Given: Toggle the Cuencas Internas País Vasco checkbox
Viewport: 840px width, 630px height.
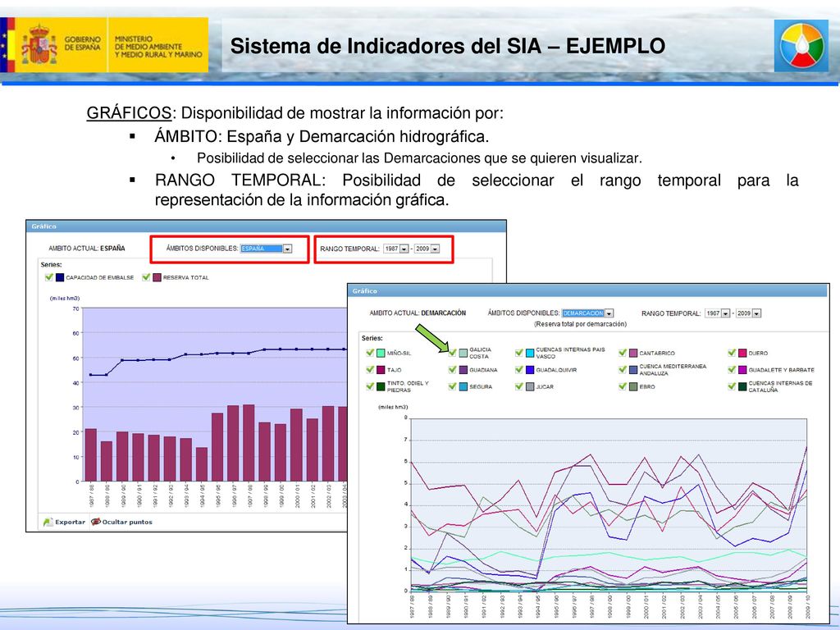Looking at the screenshot, I should (519, 353).
